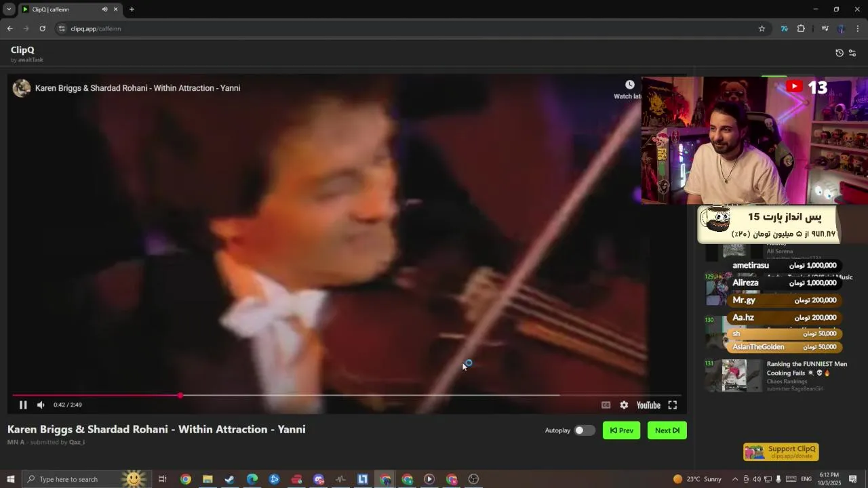Screen dimensions: 868x488
Task: Open the video on YouTube via logo
Action: [648, 405]
